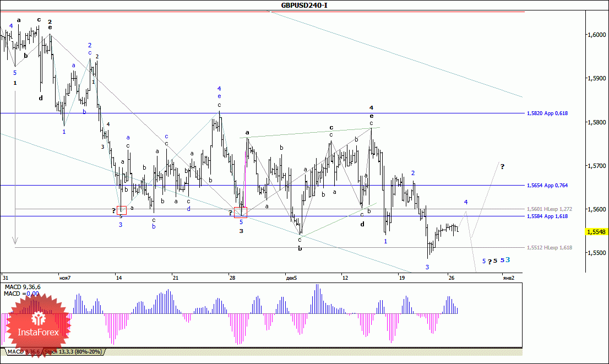Click the date label дек5 on time axis

click(292, 278)
